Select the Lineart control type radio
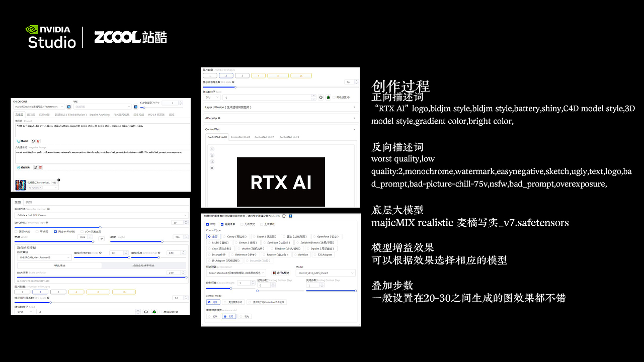The height and width of the screenshot is (362, 644). point(247,243)
